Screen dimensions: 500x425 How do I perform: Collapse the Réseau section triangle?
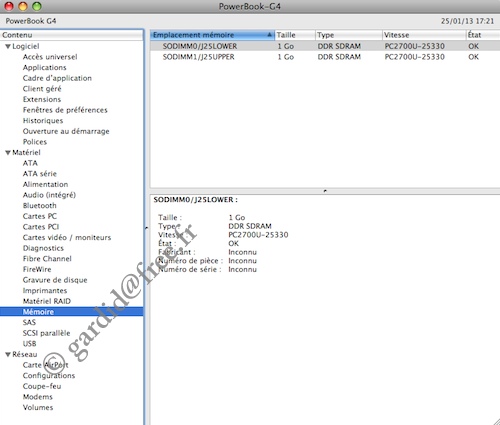[8, 354]
